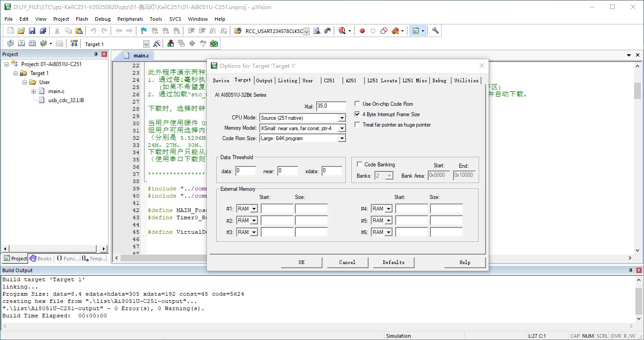Click the Defaults button

(393, 262)
